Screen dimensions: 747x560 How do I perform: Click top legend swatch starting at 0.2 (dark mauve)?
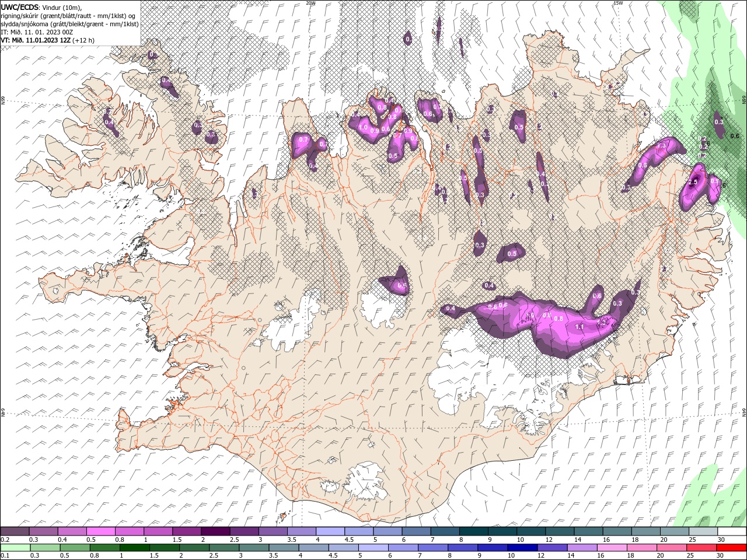coord(15,531)
